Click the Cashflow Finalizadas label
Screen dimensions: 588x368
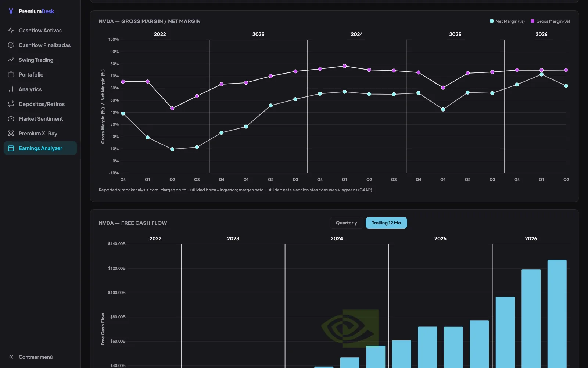(x=44, y=45)
